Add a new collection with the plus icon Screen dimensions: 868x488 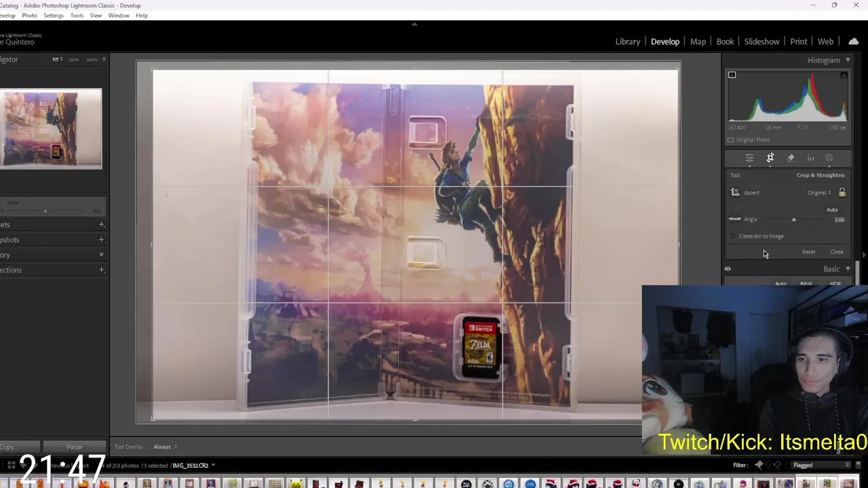click(x=102, y=270)
